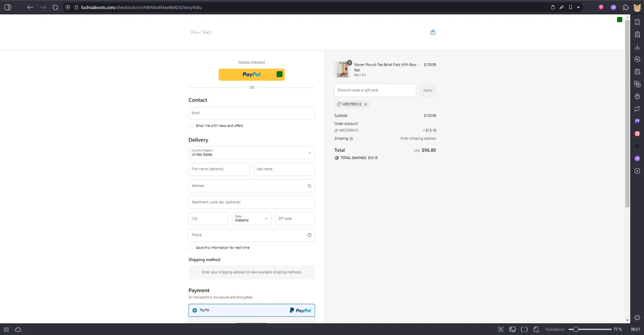
Task: Add a new web panel
Action: coord(638,171)
